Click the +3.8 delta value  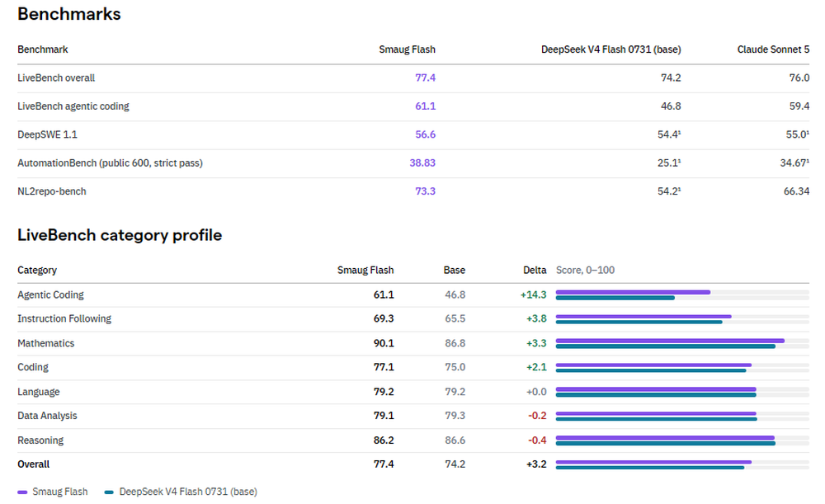(536, 318)
